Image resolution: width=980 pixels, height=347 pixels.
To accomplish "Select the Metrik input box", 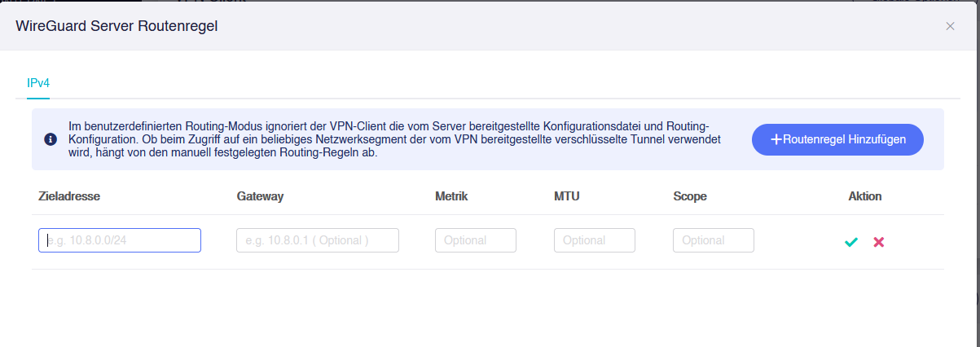I will tap(476, 240).
